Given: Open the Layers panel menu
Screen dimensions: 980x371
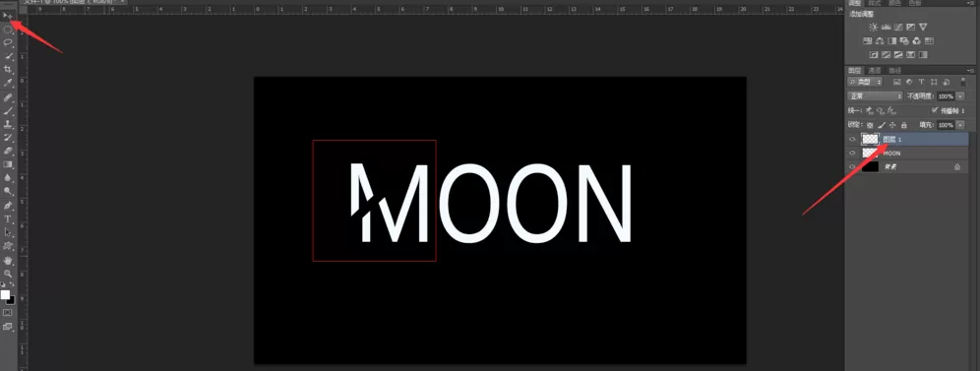Looking at the screenshot, I should pos(970,71).
